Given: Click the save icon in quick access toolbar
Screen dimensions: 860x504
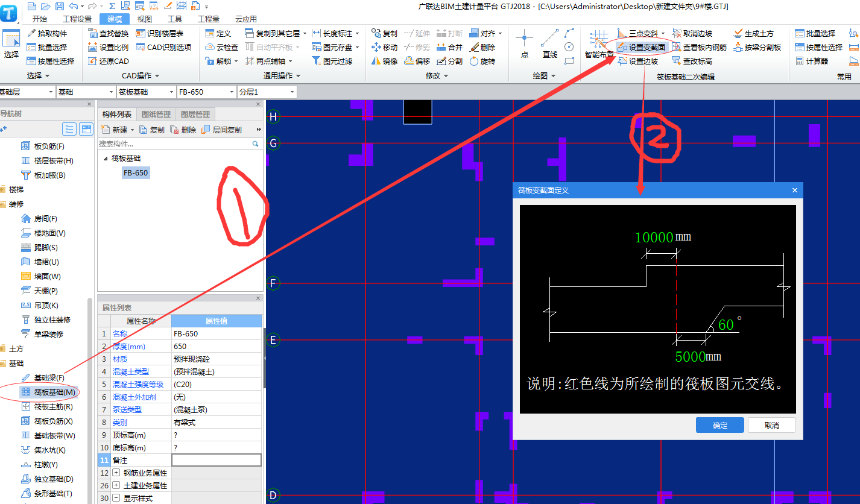Looking at the screenshot, I should pyautogui.click(x=59, y=6).
